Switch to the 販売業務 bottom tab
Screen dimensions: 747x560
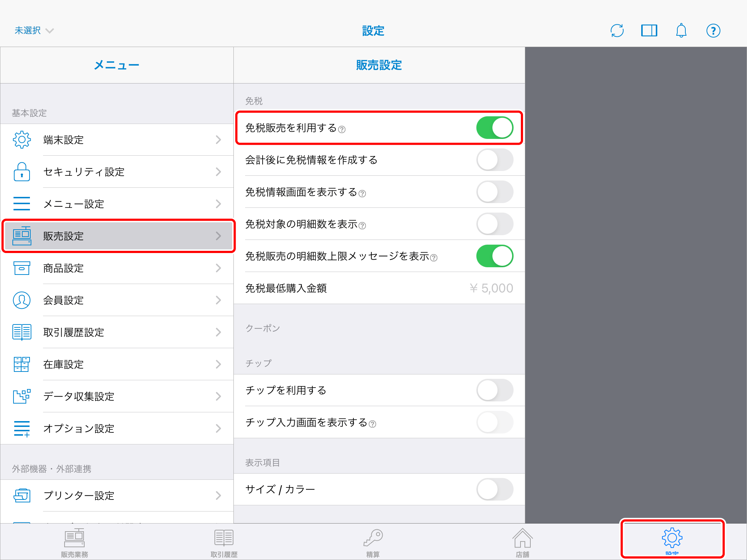pyautogui.click(x=74, y=542)
